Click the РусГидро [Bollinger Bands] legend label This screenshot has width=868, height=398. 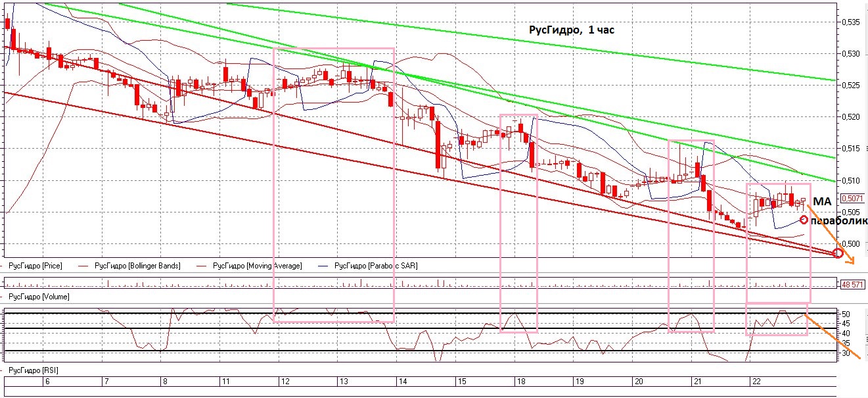(137, 266)
